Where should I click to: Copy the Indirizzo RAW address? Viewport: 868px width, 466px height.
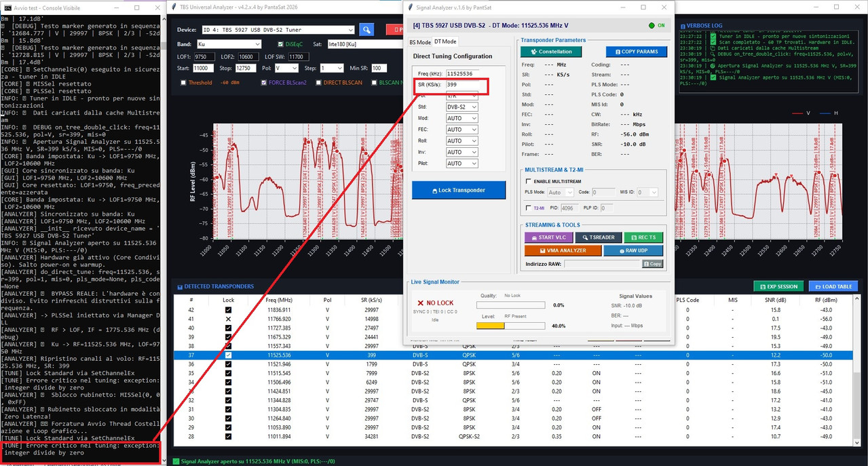pyautogui.click(x=652, y=264)
